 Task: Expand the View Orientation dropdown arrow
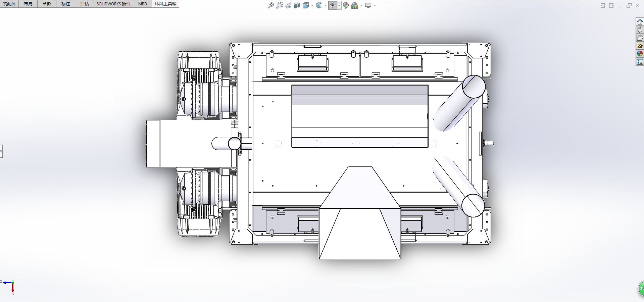point(312,5)
